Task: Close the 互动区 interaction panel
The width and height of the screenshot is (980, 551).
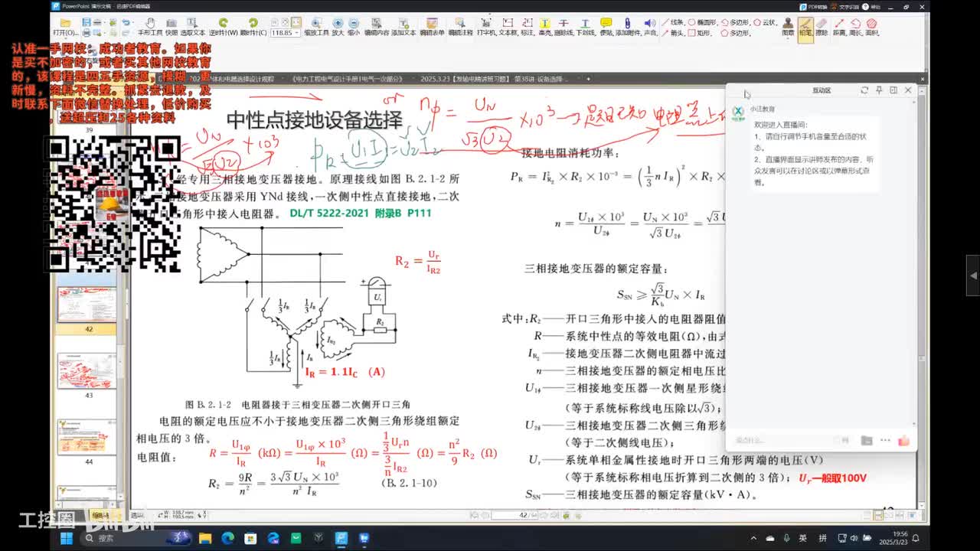Action: pos(908,90)
